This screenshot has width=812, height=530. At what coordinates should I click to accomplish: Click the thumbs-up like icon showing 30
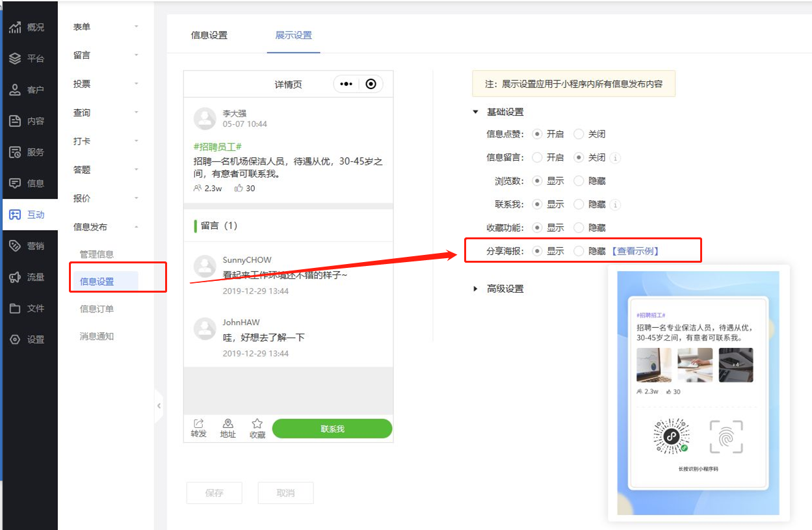click(239, 188)
